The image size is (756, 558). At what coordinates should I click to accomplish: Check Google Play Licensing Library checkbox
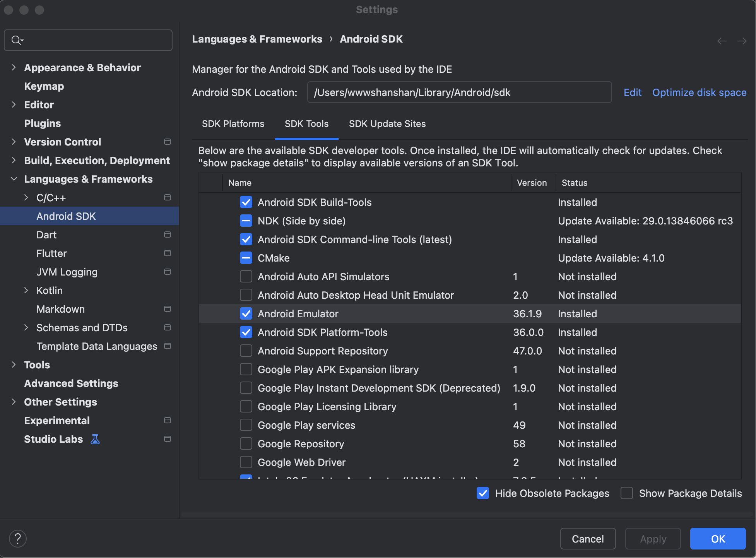(246, 407)
